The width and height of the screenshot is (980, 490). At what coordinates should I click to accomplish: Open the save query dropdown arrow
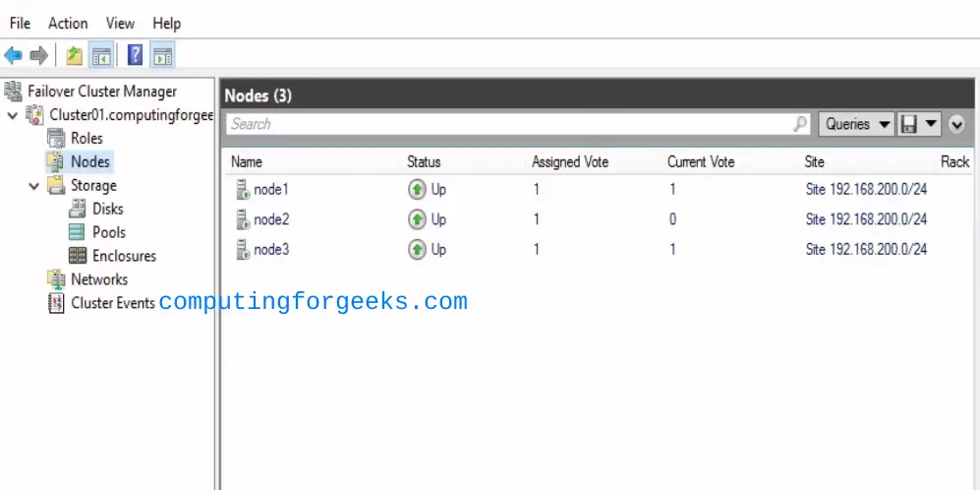(931, 124)
